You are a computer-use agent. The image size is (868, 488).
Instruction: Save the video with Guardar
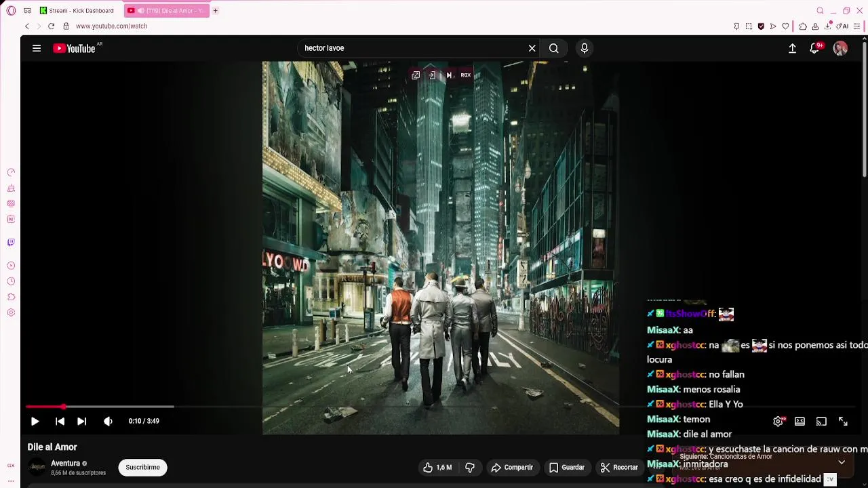[566, 467]
